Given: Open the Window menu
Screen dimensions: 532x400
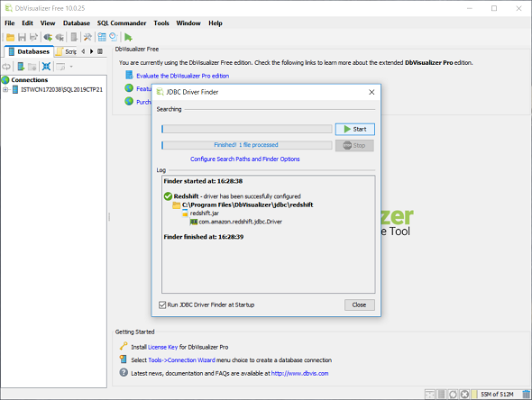Looking at the screenshot, I should pos(188,23).
